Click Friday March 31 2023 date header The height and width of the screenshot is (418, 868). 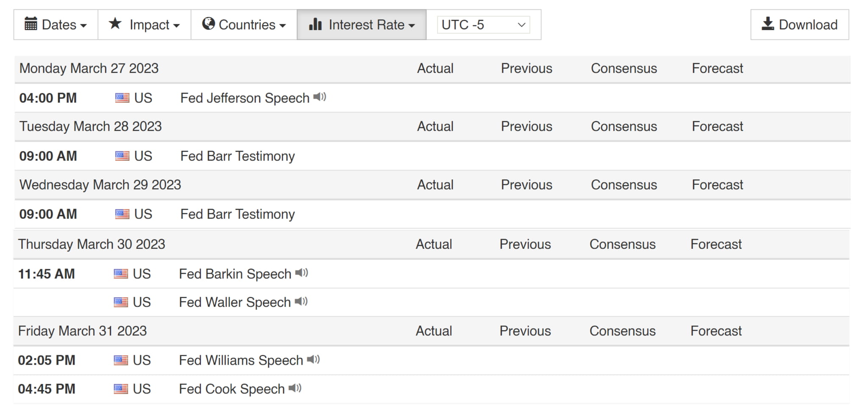(x=82, y=331)
